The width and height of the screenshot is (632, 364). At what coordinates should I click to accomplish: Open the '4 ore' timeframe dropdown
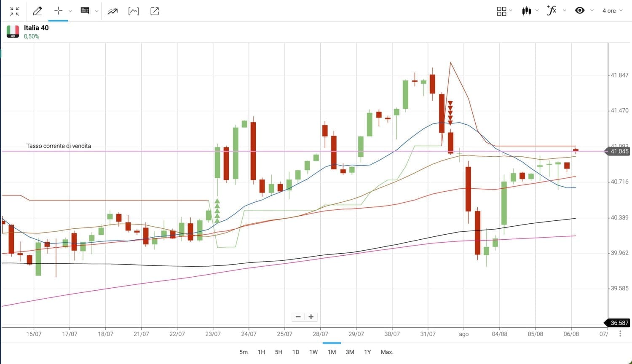[612, 11]
